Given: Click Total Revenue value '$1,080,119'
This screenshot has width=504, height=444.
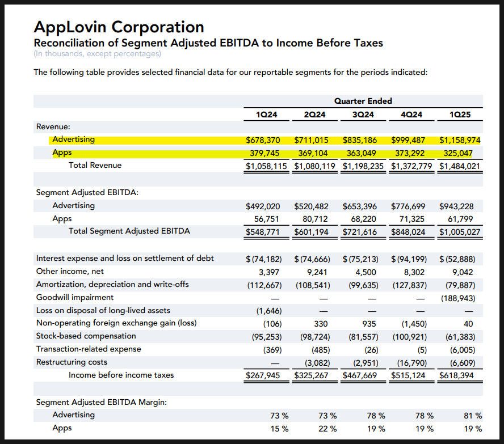Looking at the screenshot, I should 314,166.
